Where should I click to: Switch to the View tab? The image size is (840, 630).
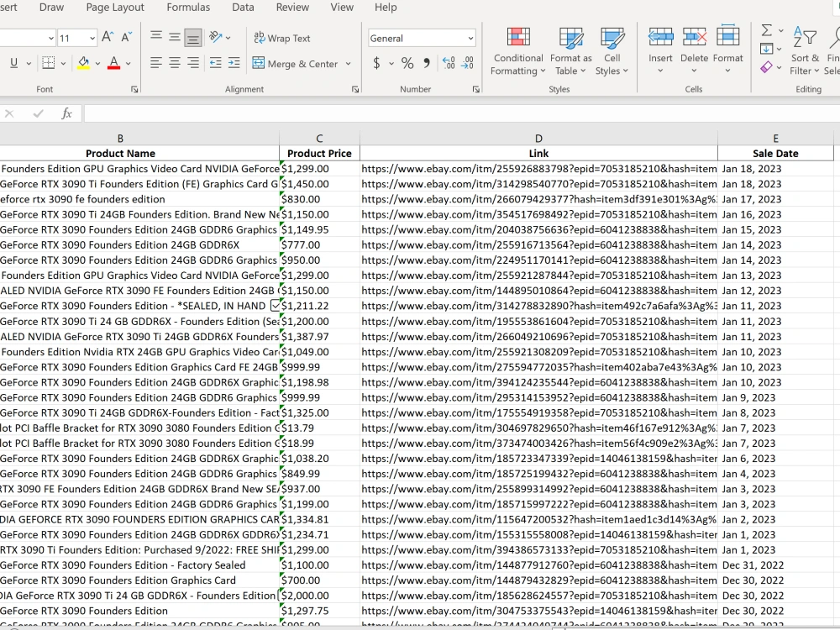click(342, 8)
